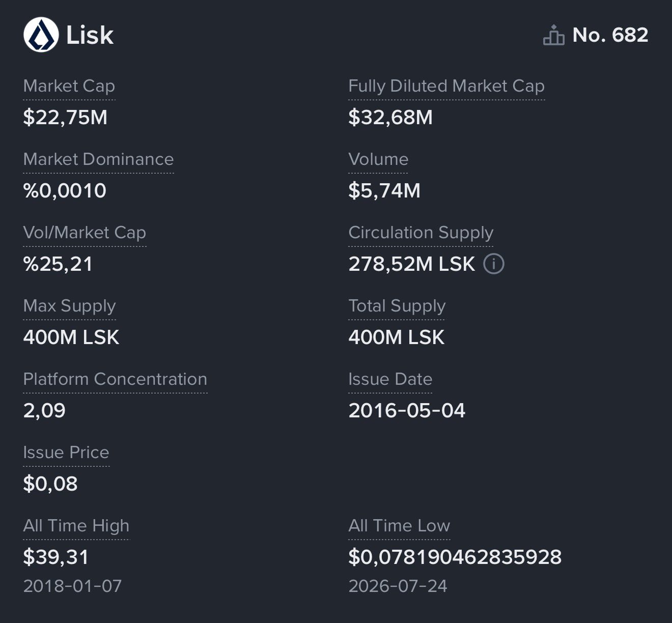672x623 pixels.
Task: Click the Market Dominance label
Action: coord(99,159)
